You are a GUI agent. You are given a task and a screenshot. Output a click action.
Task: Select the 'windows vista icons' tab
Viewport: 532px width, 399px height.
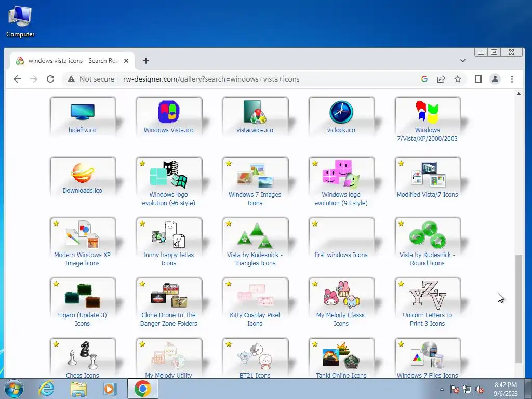pos(72,61)
